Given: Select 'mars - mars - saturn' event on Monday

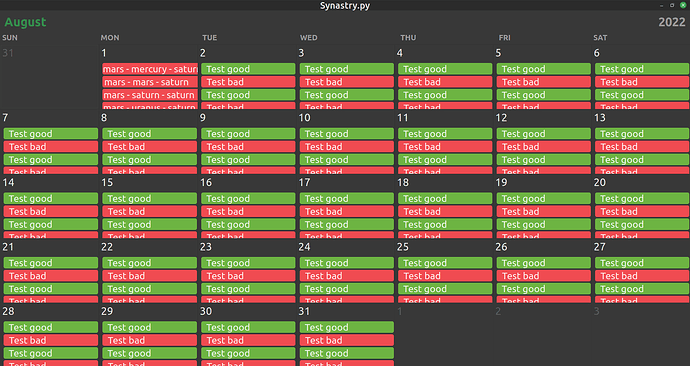Looking at the screenshot, I should (150, 82).
